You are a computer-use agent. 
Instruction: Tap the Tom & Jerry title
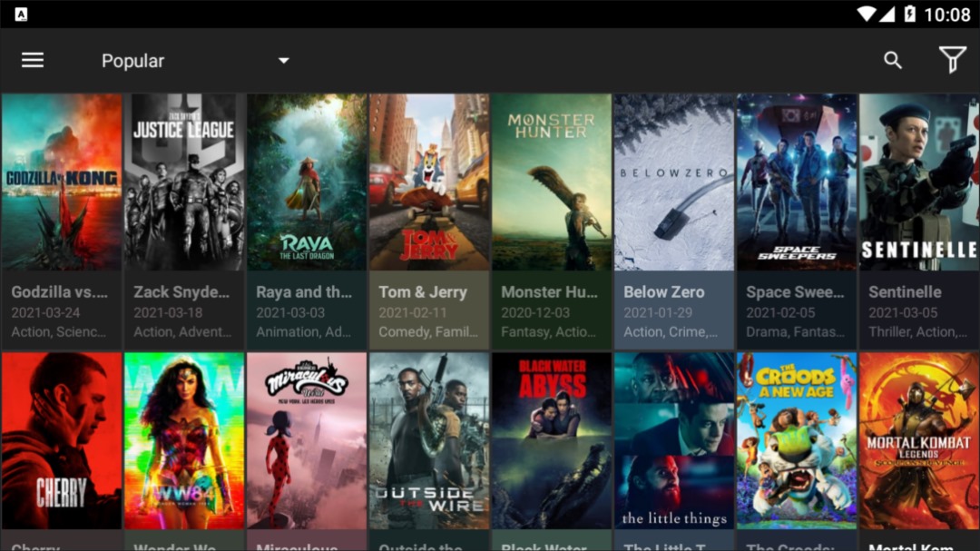tap(423, 292)
